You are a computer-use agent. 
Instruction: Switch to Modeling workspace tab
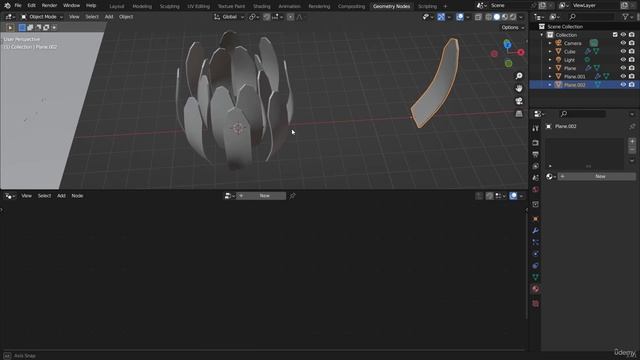coord(142,6)
